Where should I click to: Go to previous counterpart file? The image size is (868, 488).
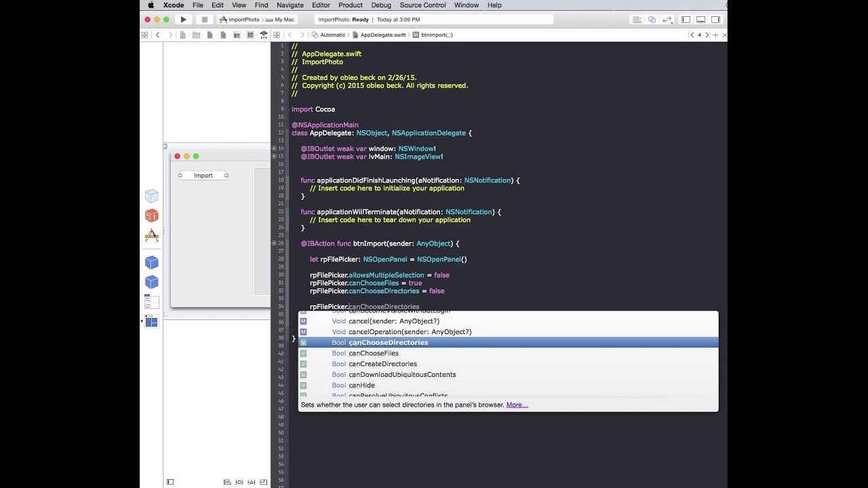692,35
